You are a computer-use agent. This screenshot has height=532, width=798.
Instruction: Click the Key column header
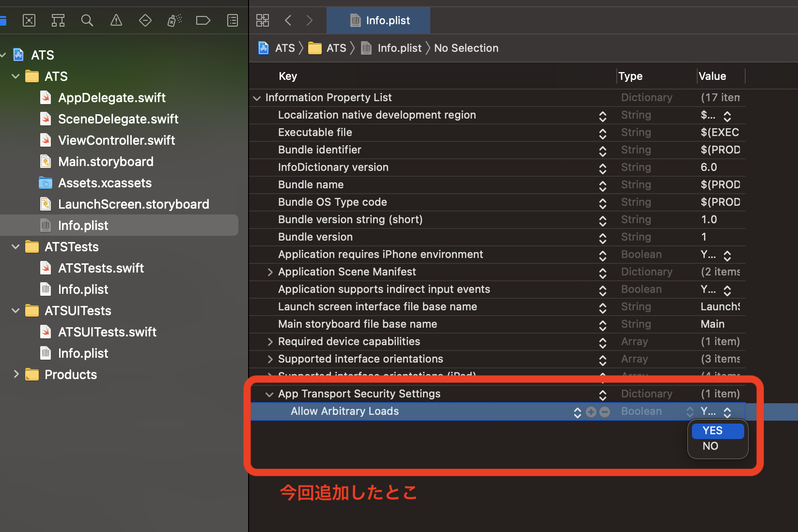(288, 76)
